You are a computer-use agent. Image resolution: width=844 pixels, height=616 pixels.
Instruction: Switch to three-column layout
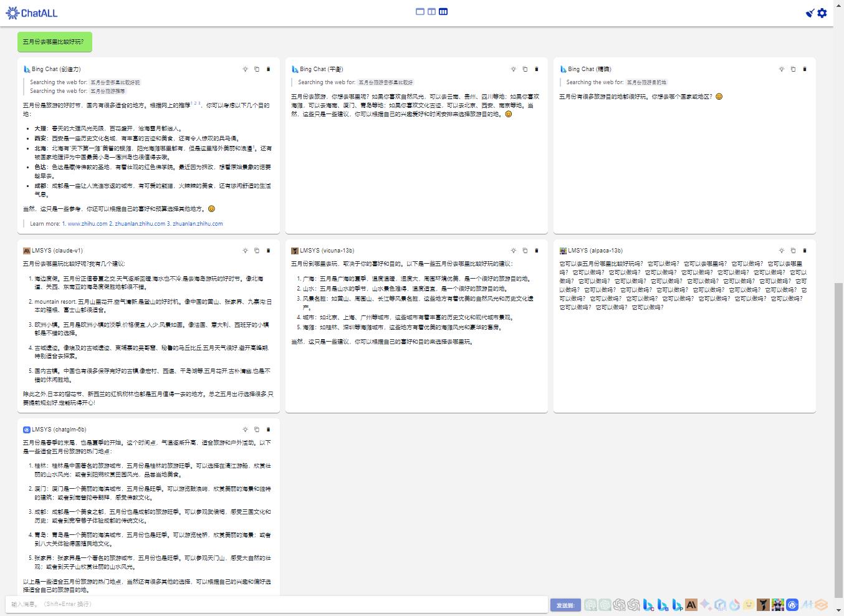click(443, 11)
